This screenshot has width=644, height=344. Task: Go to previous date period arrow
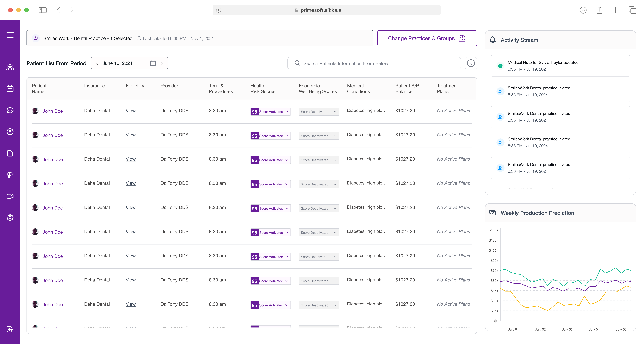tap(97, 63)
